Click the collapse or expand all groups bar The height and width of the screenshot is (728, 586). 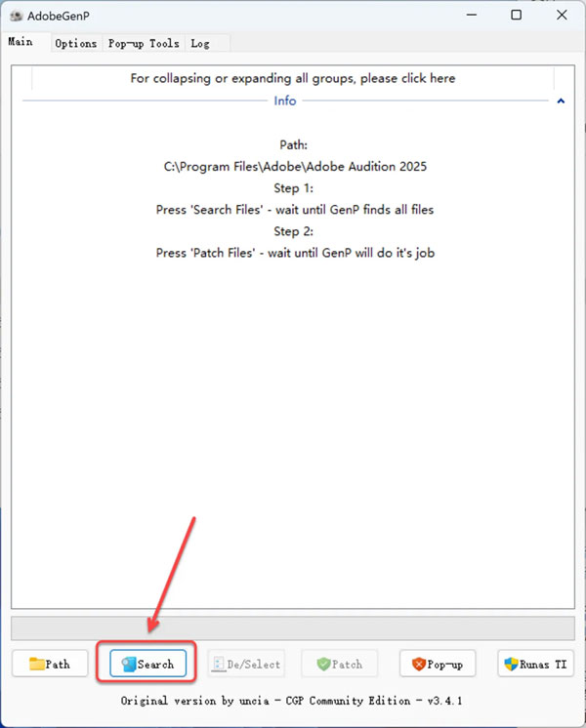click(293, 78)
